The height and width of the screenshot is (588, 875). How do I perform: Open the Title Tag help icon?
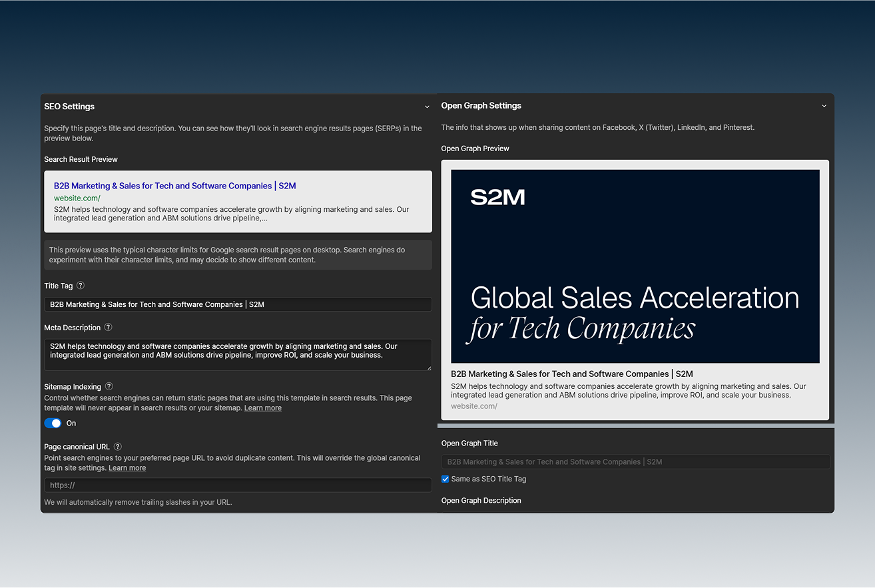tap(81, 286)
